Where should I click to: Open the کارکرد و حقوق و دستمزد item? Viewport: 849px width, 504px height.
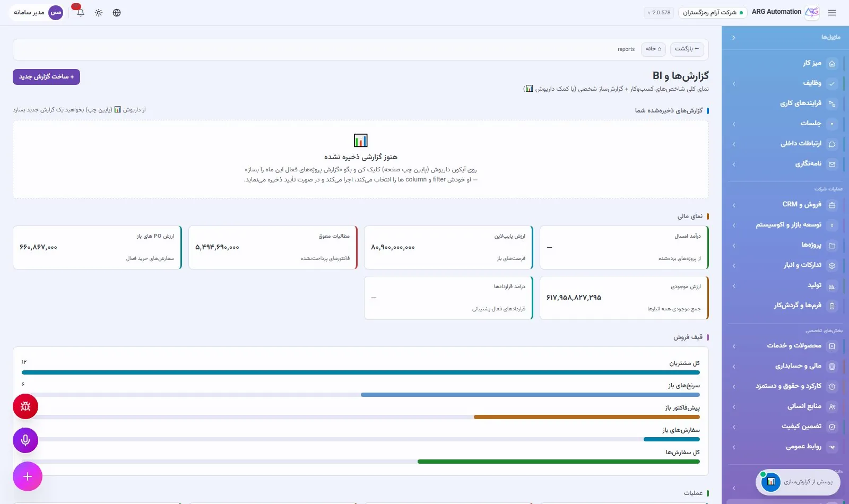click(785, 386)
